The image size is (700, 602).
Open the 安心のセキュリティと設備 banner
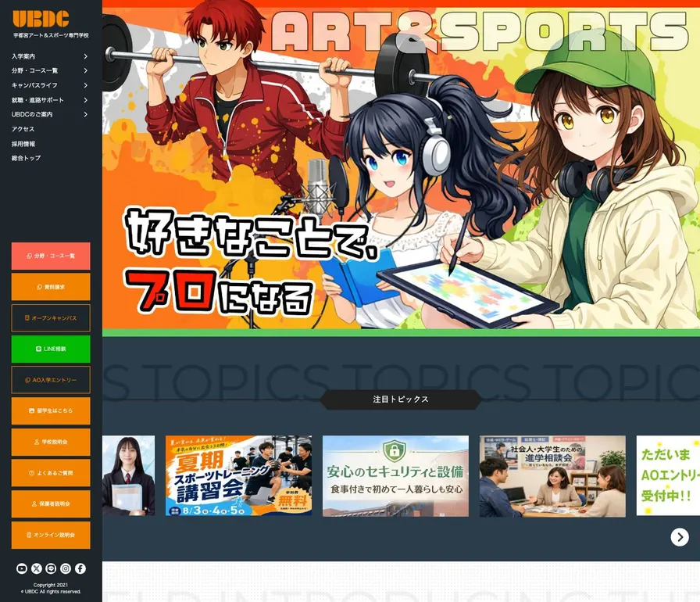coord(395,476)
